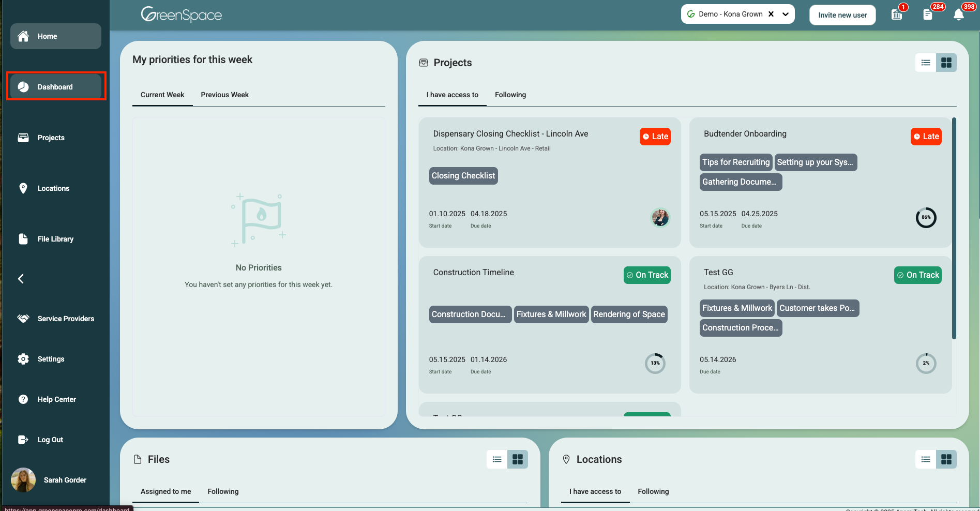
Task: Open the notifications bell icon
Action: click(x=959, y=14)
